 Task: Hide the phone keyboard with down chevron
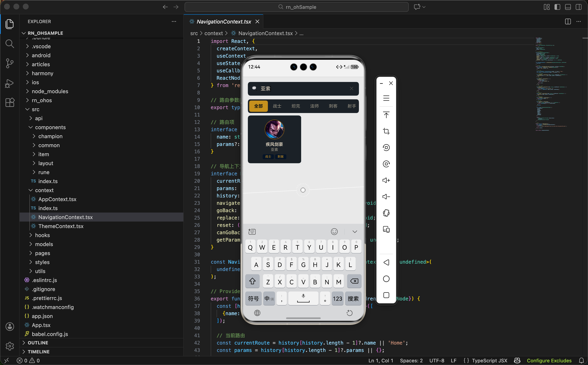(x=355, y=232)
